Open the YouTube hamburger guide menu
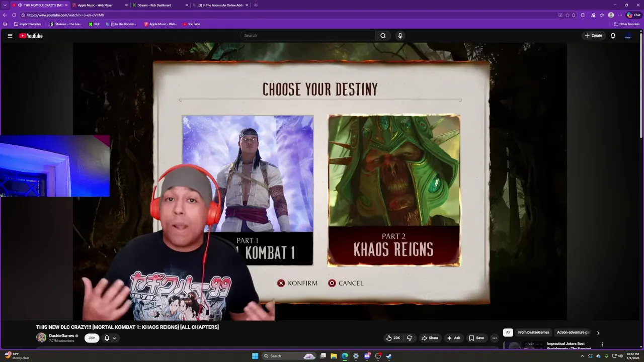 coord(10,36)
